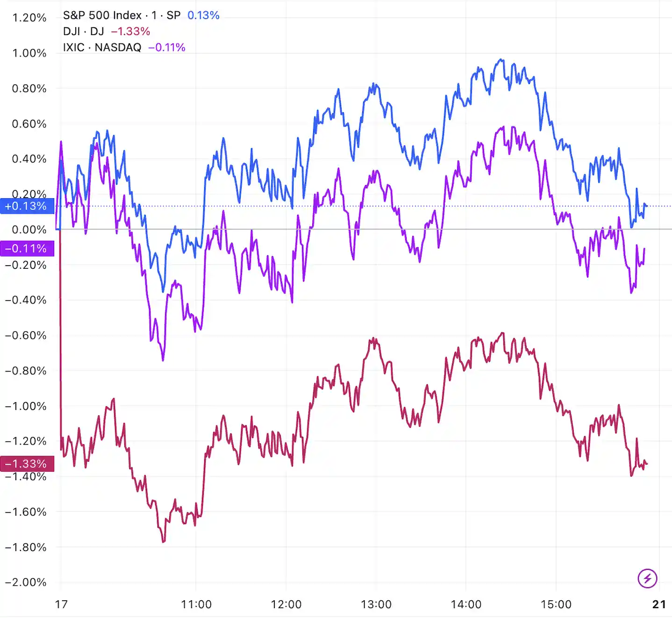Screen dimensions: 672x618
Task: Click the bold date 21 axis label
Action: click(659, 604)
